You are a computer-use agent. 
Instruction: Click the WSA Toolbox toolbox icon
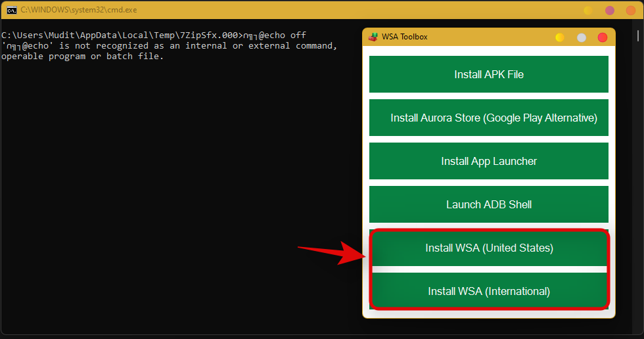(x=373, y=37)
